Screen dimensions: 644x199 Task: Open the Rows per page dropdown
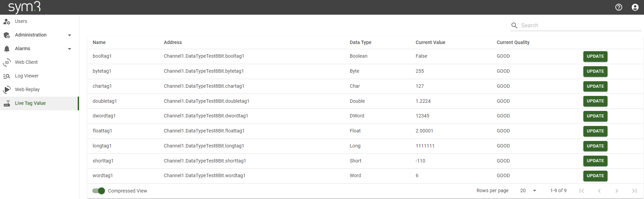pos(528,191)
